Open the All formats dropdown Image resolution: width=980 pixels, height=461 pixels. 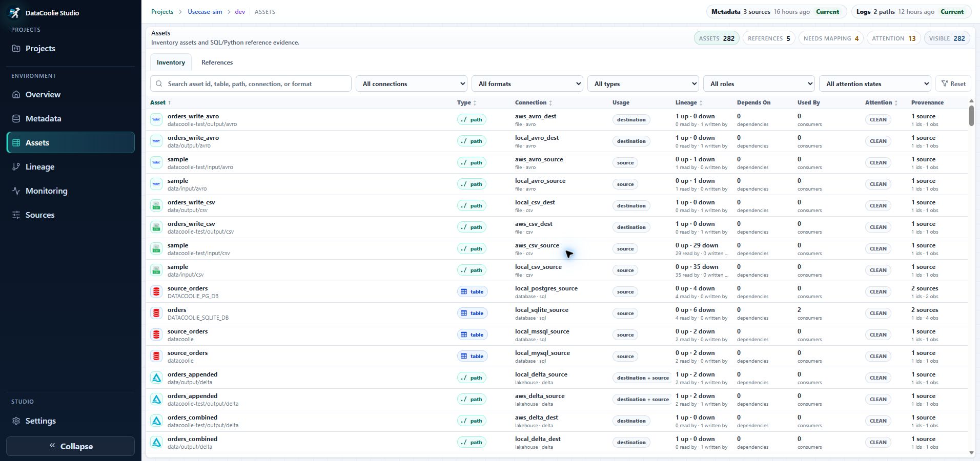coord(527,83)
